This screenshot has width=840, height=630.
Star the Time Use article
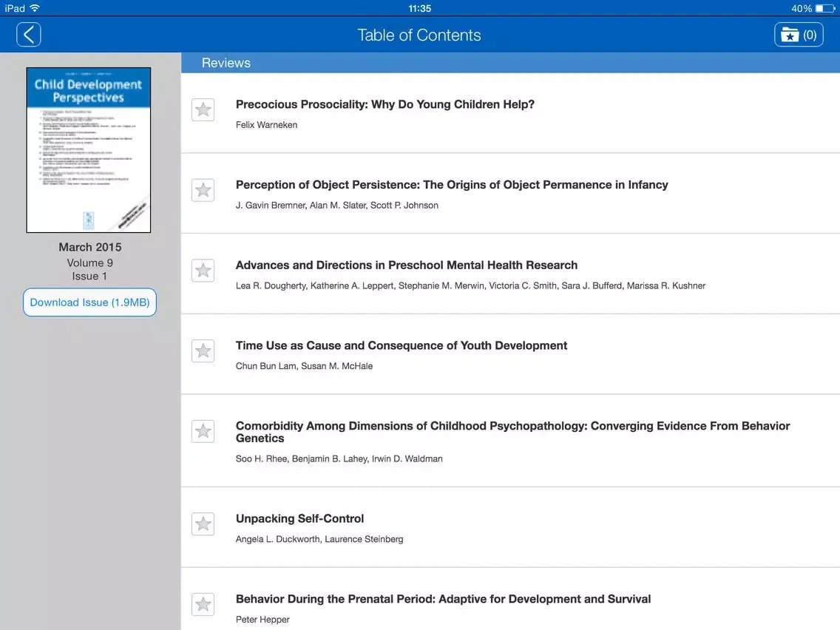pos(203,351)
